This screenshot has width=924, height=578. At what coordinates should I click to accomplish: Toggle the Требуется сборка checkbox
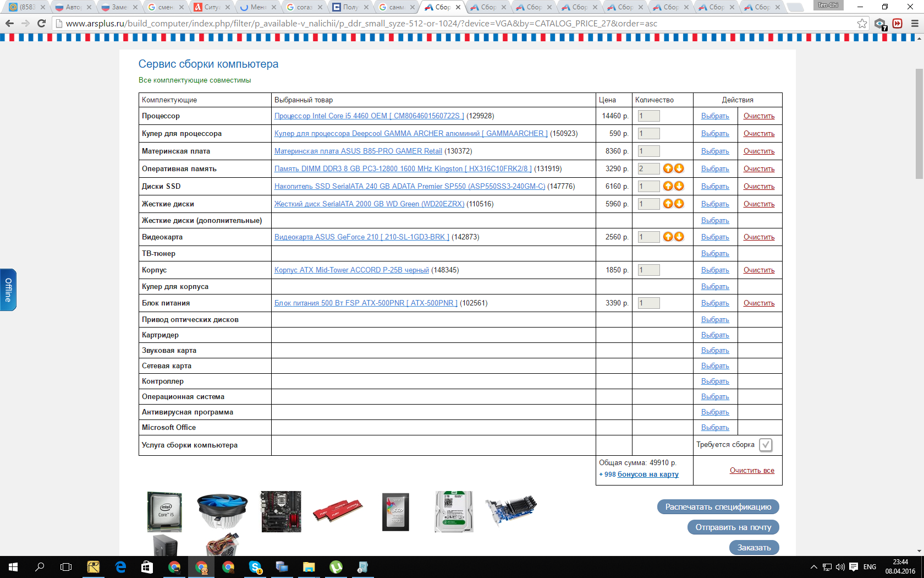(766, 445)
